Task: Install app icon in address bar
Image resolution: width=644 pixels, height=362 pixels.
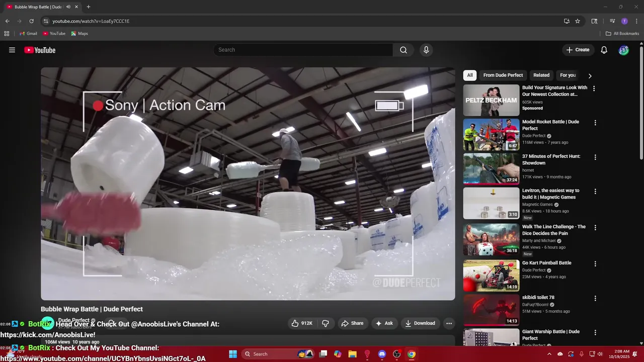Action: pos(567,21)
